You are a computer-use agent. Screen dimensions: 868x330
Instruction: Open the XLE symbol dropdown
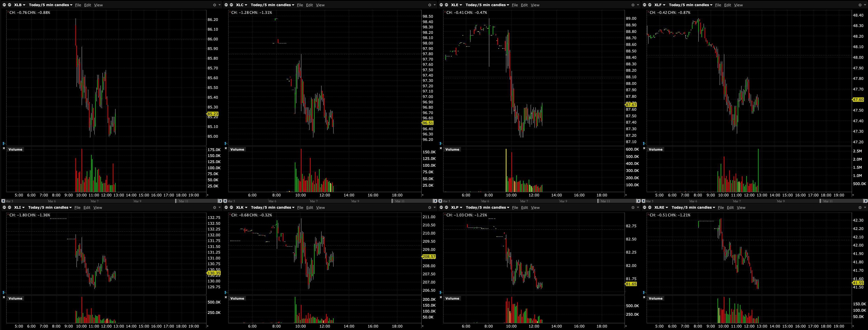pos(457,5)
